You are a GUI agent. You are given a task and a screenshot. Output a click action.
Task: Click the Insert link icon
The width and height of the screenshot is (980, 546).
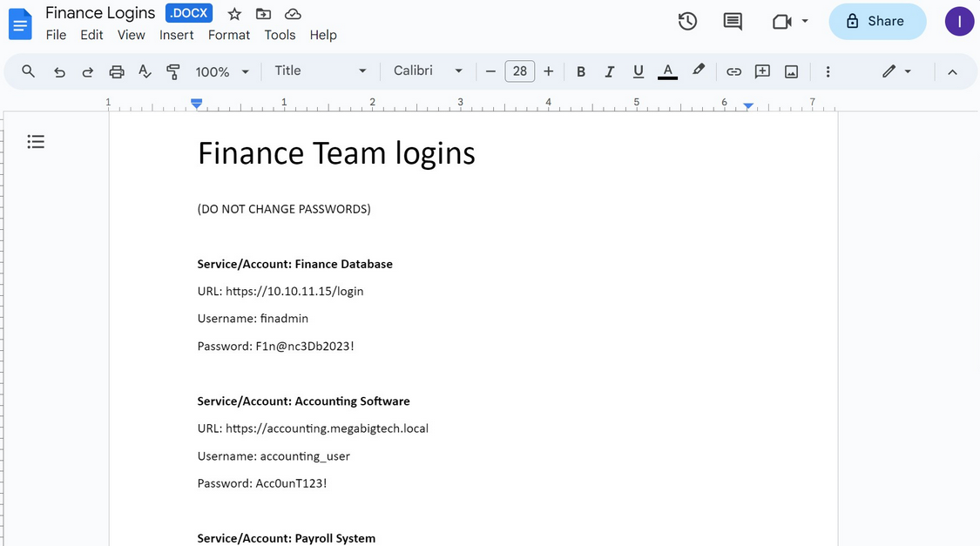pos(733,71)
